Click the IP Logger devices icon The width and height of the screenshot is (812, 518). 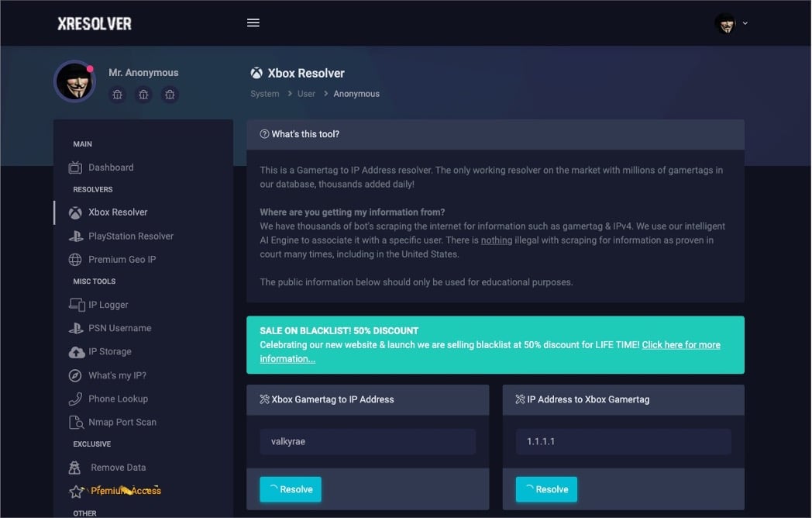(77, 305)
